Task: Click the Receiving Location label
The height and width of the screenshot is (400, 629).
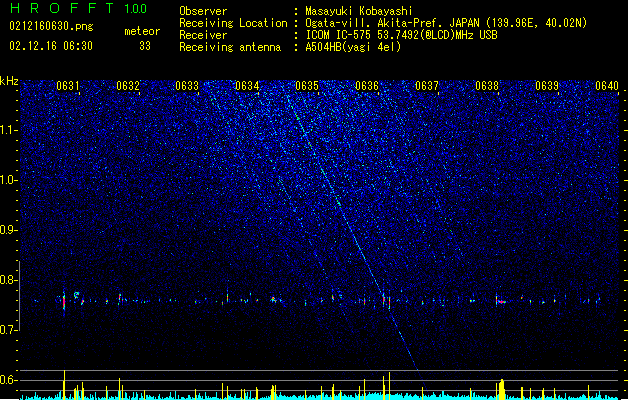Action: (233, 23)
